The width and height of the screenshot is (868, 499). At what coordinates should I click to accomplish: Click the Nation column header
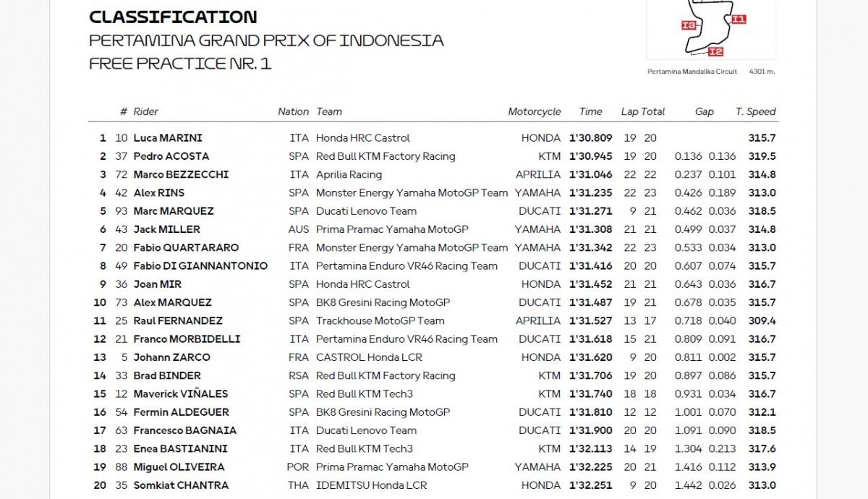click(293, 111)
